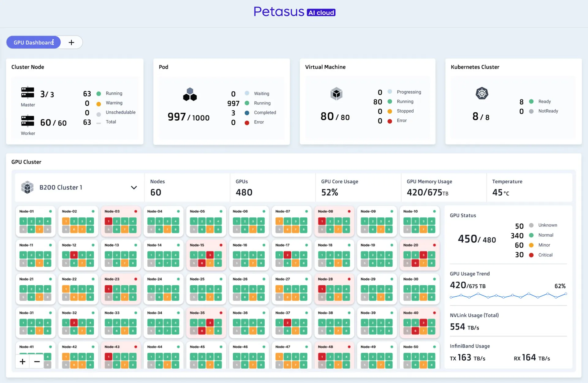Click the Petasus AI cloud logo

click(294, 12)
